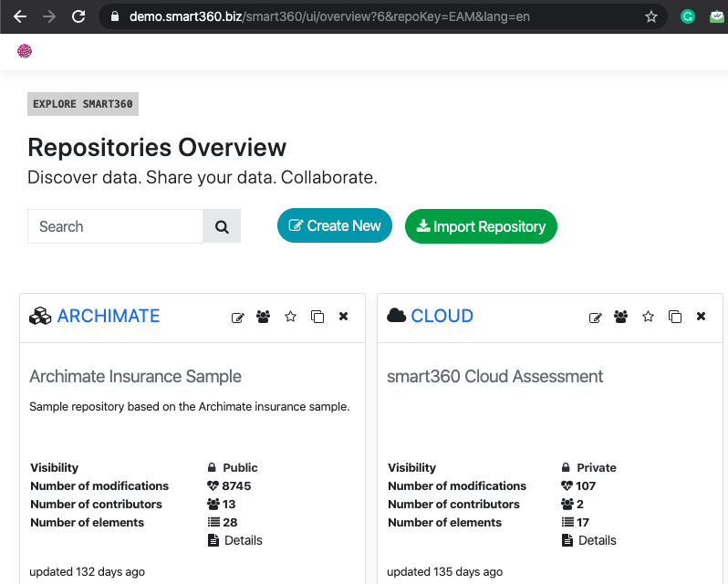The width and height of the screenshot is (728, 584).
Task: Edit the CLOUD repository
Action: pyautogui.click(x=595, y=318)
